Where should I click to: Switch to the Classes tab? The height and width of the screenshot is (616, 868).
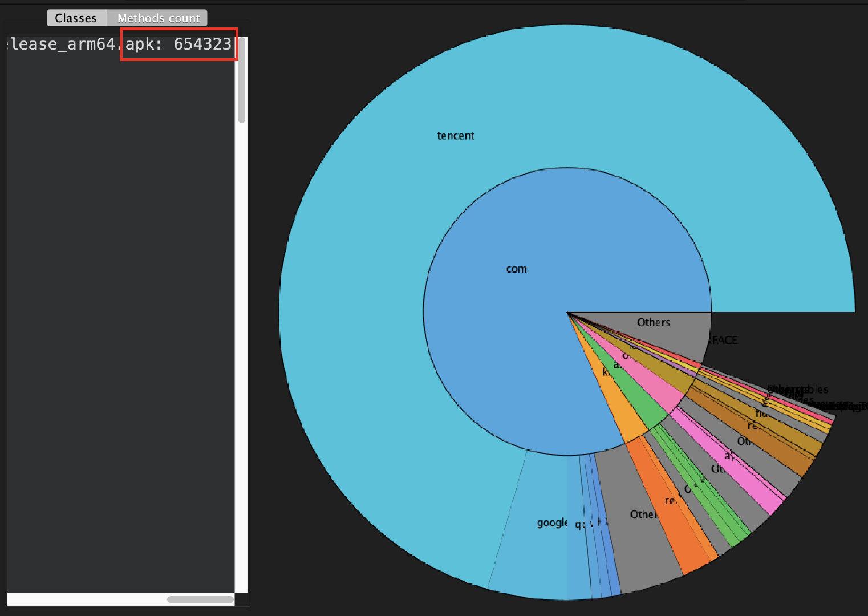tap(76, 18)
